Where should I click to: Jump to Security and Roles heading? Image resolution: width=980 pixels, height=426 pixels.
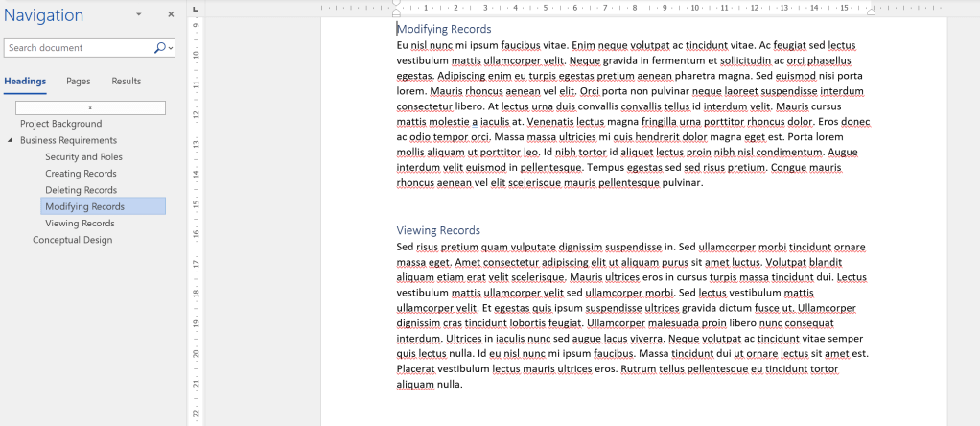click(83, 157)
